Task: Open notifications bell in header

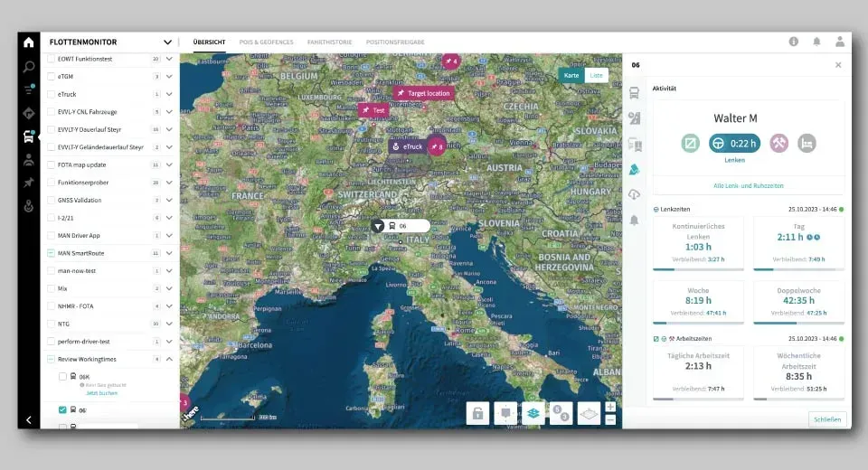Action: 816,42
